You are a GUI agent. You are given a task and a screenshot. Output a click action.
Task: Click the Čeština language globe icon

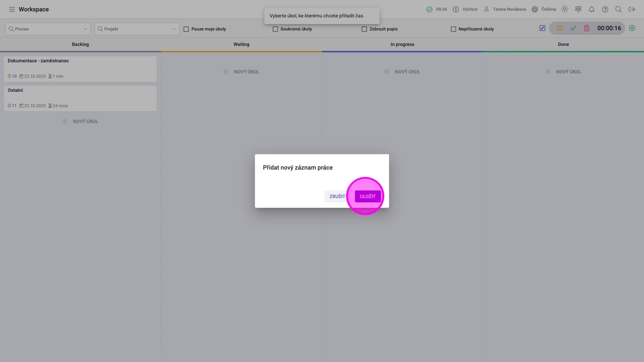(x=535, y=9)
